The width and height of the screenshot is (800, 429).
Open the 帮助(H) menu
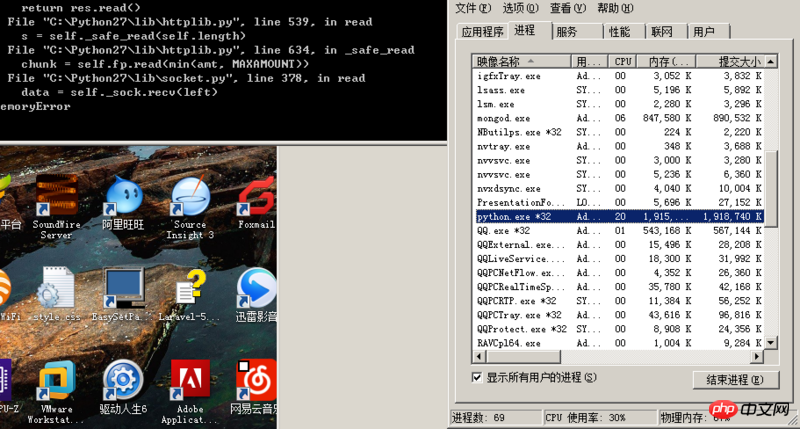[x=615, y=8]
